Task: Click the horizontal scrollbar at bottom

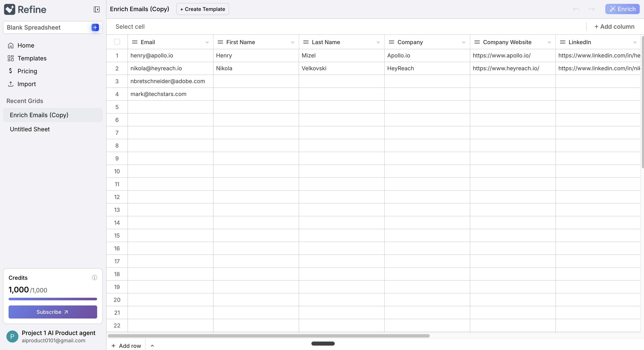Action: [269, 336]
